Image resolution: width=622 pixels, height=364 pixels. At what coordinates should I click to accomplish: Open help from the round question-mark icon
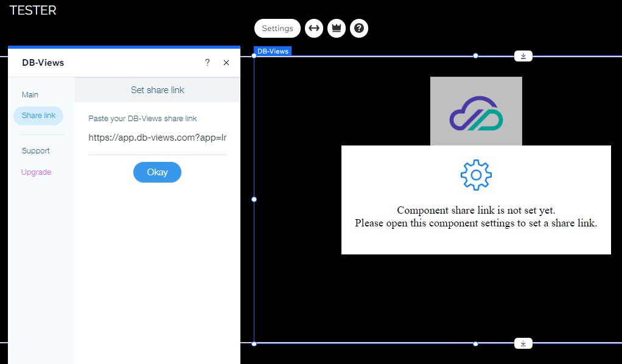tap(359, 29)
